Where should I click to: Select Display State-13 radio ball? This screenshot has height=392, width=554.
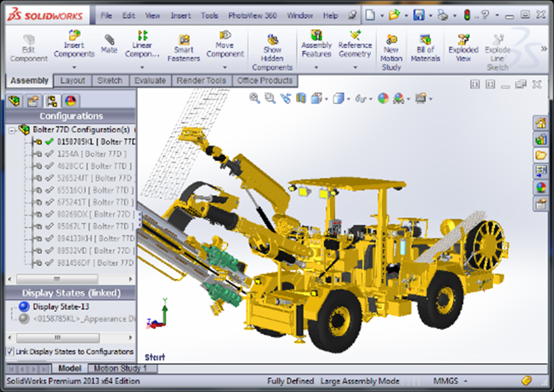click(x=24, y=306)
